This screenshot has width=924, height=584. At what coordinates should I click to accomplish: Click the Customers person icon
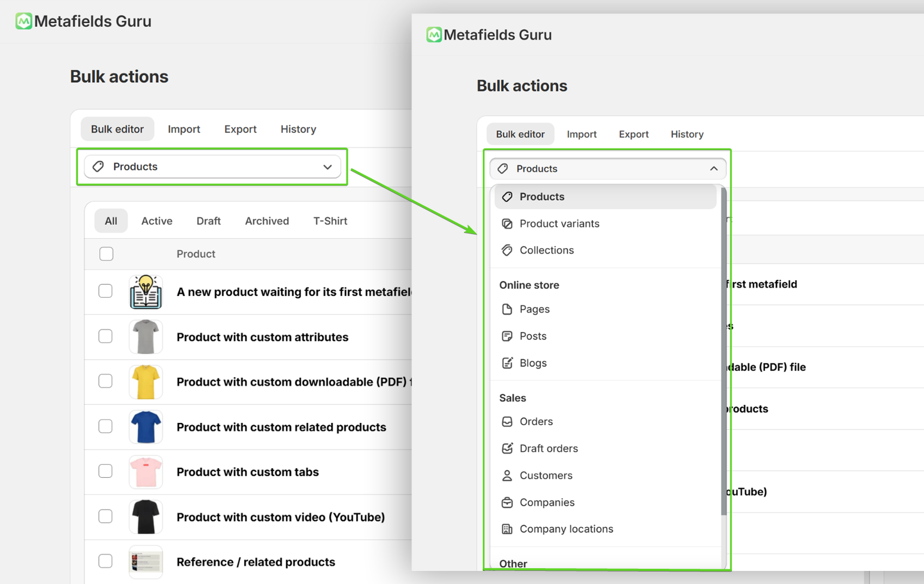[x=507, y=476]
